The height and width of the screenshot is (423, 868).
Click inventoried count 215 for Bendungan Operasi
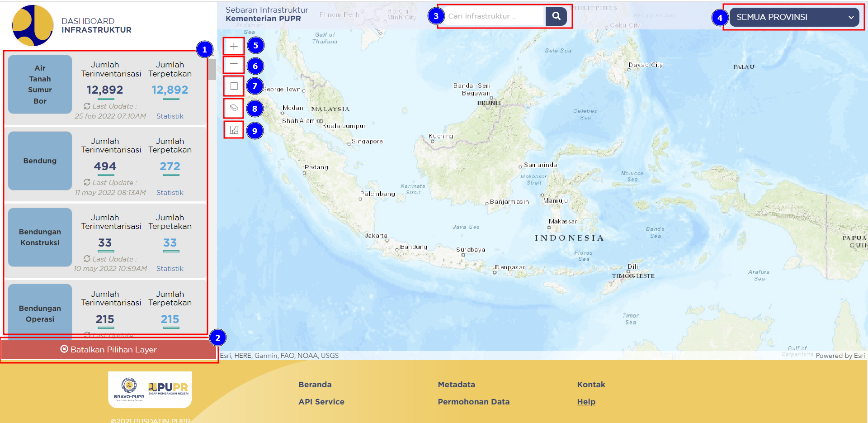pos(105,319)
